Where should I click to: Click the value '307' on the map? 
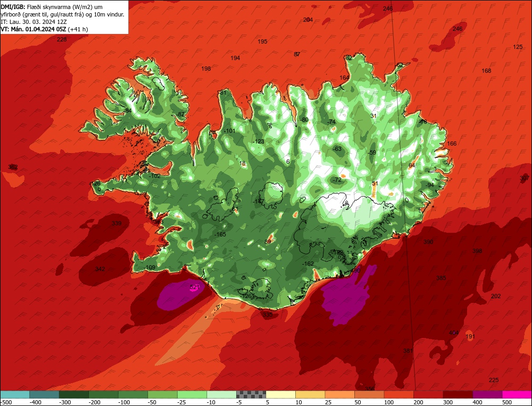(524, 178)
